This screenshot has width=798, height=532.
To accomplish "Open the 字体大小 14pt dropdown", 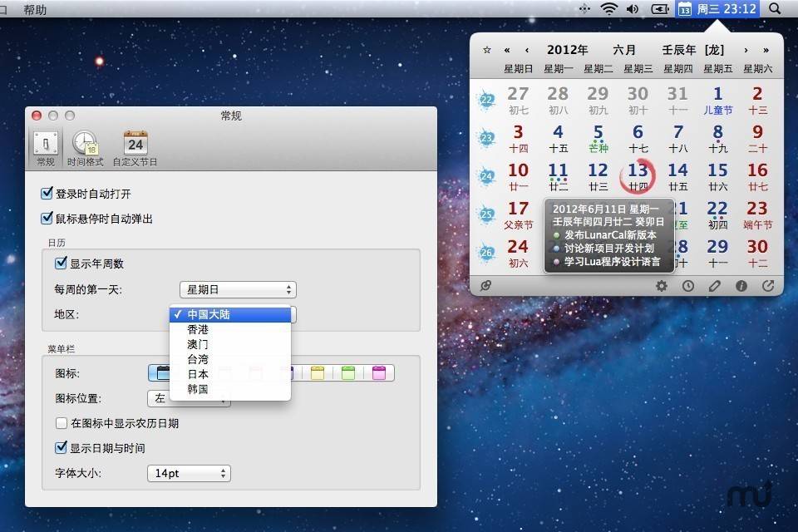I will tap(189, 474).
